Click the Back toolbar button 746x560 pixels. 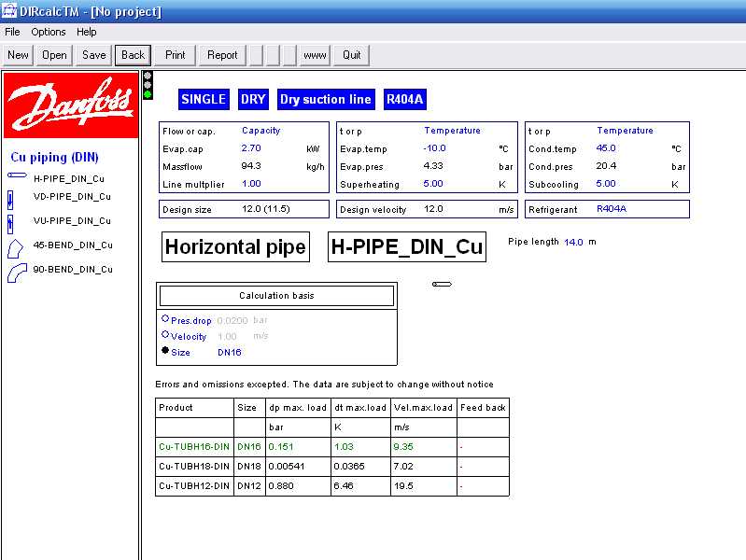133,55
